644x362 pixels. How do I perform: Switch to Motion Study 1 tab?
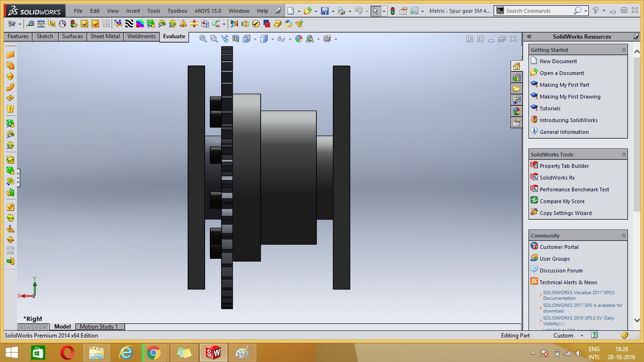pos(99,327)
